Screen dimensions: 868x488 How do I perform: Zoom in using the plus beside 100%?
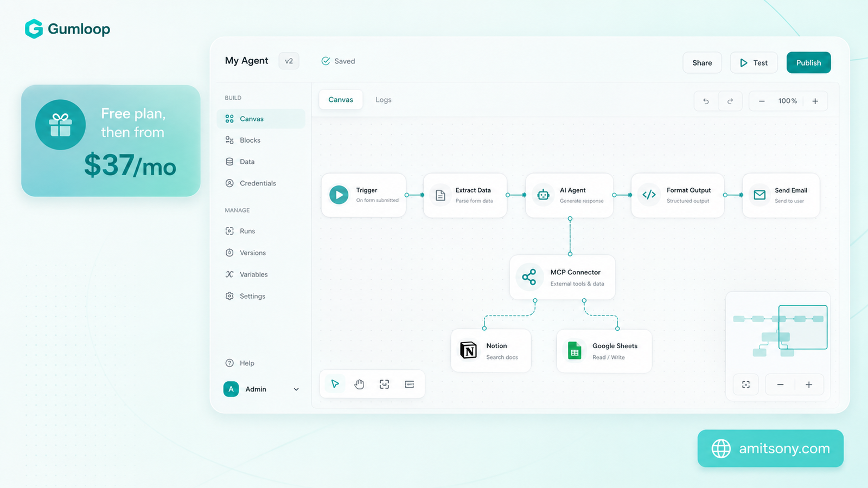(x=815, y=101)
